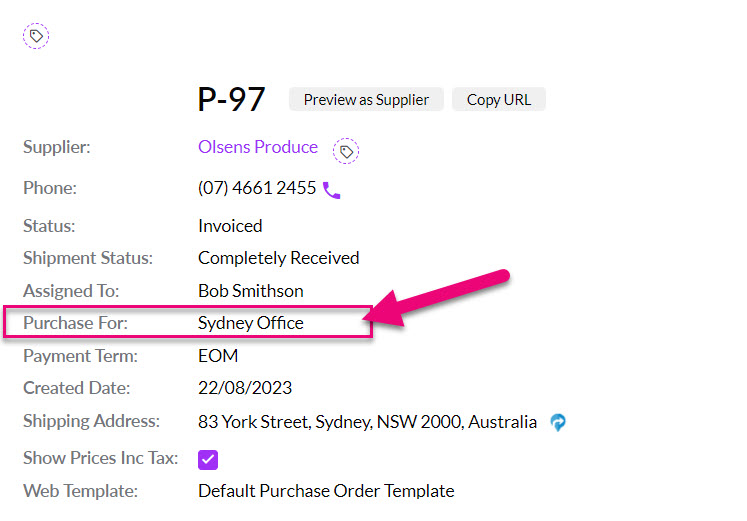747x521 pixels.
Task: Click the tag icon at top left
Action: [36, 36]
